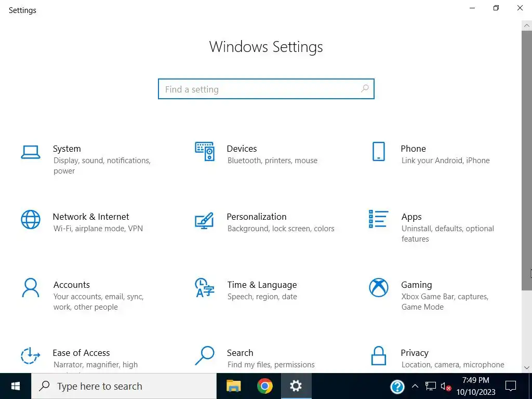The width and height of the screenshot is (532, 399).
Task: Open the Apps list icon
Action: (378, 219)
